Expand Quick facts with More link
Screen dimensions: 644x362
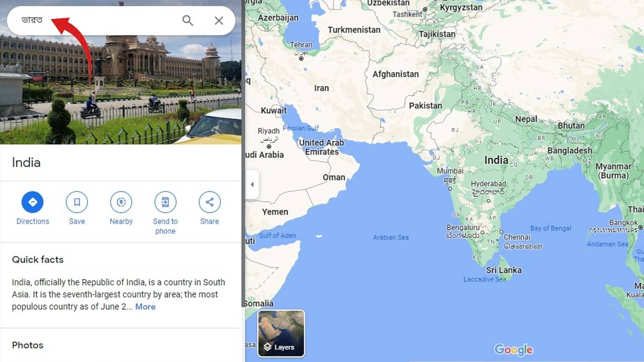145,307
